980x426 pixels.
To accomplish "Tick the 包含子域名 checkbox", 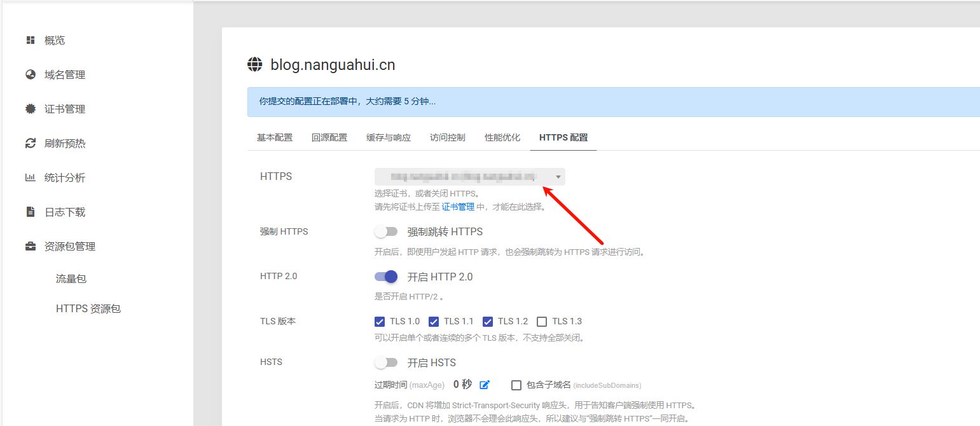I will (516, 385).
